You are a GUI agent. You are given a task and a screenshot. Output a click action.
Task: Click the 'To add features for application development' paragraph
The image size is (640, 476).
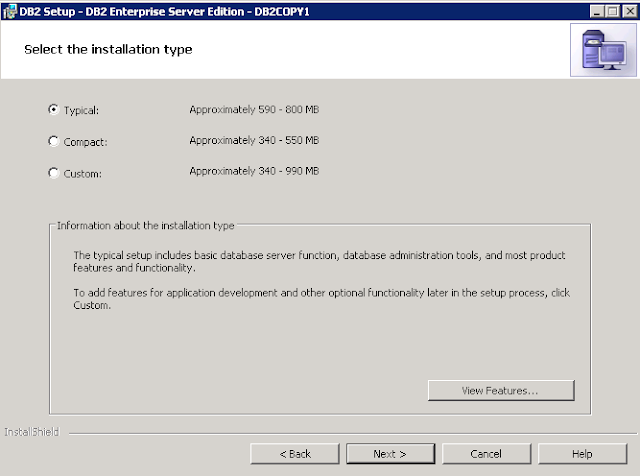tap(322, 299)
